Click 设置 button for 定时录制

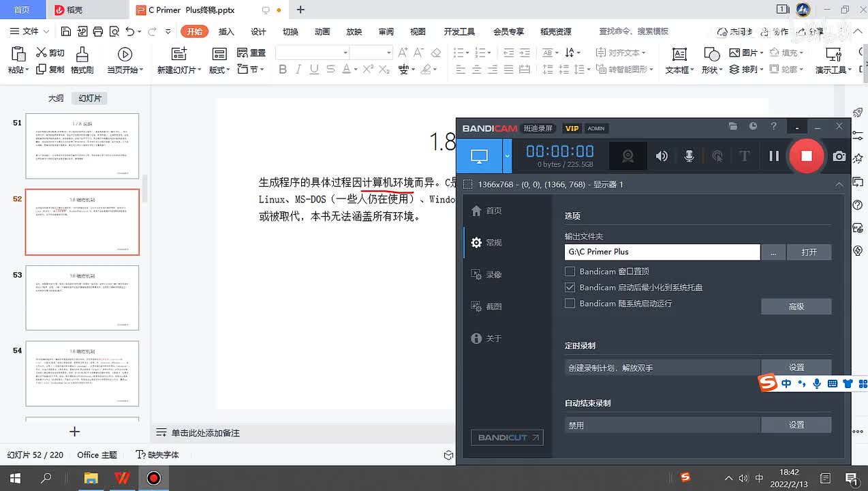796,368
